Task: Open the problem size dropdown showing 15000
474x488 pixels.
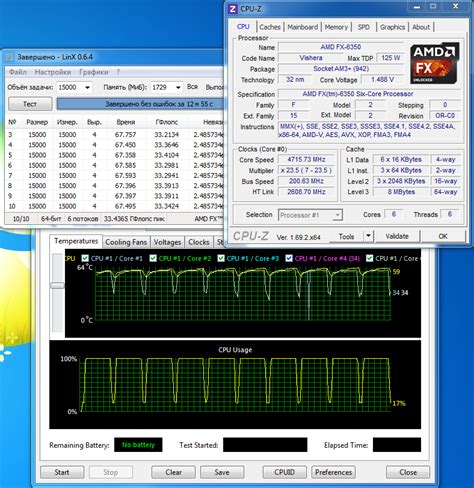Action: point(87,87)
